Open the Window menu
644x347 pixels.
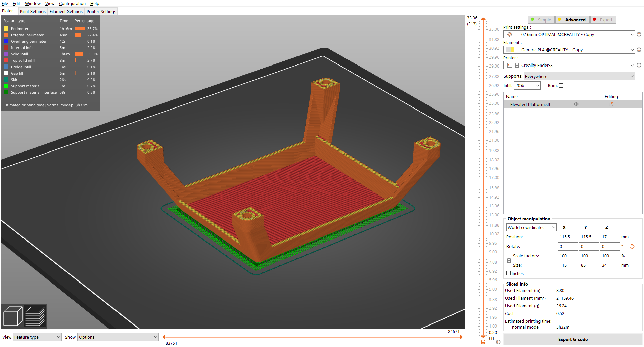33,3
